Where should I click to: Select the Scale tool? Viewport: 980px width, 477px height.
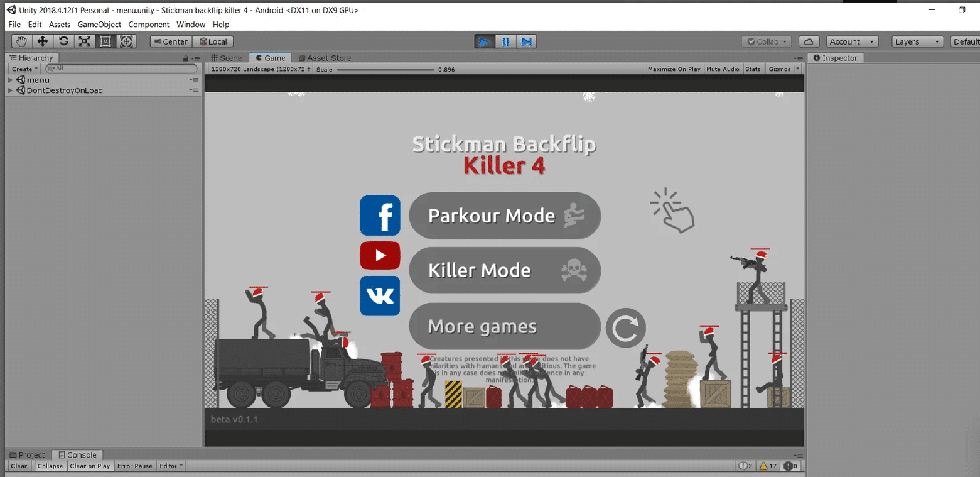pos(84,41)
